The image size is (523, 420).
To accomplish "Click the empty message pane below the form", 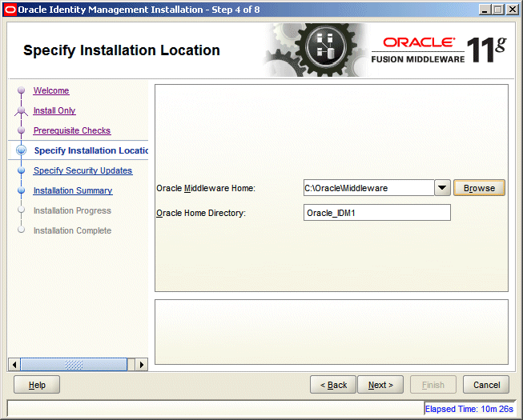I will coord(332,332).
